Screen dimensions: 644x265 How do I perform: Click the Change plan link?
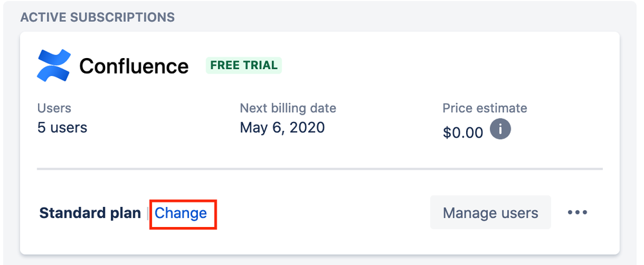click(181, 213)
